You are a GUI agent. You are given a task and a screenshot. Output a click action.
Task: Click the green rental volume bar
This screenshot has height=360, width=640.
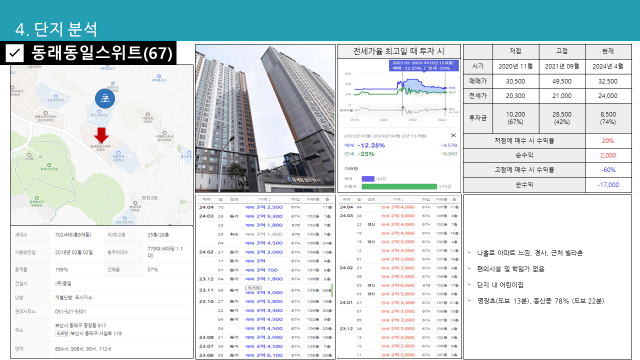point(399,187)
